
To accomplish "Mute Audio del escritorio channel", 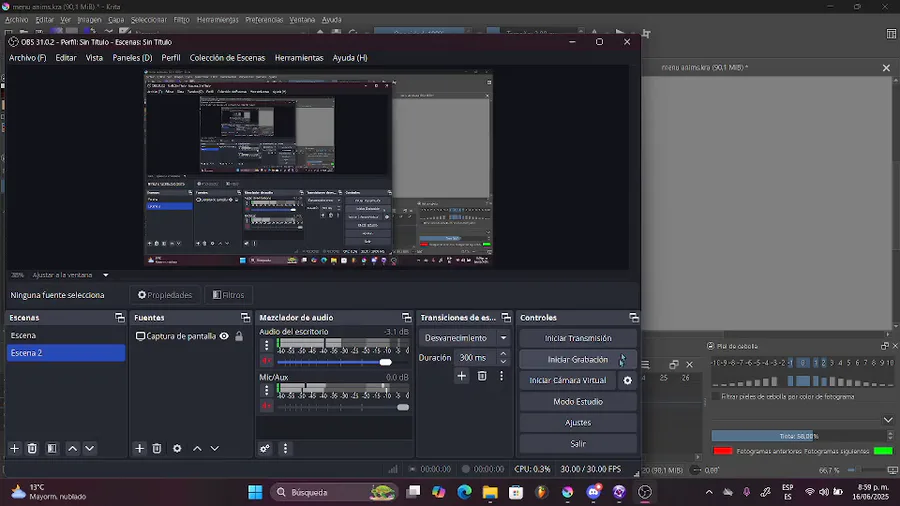I will click(266, 361).
